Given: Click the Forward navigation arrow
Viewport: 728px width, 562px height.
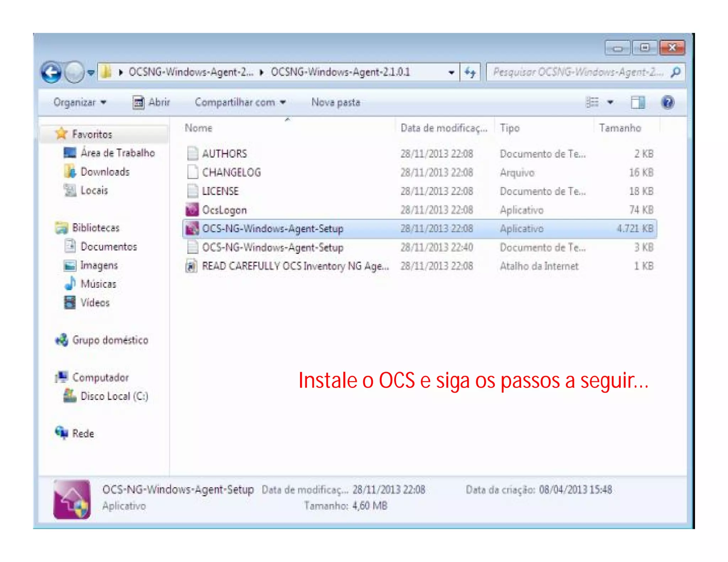Looking at the screenshot, I should point(75,72).
